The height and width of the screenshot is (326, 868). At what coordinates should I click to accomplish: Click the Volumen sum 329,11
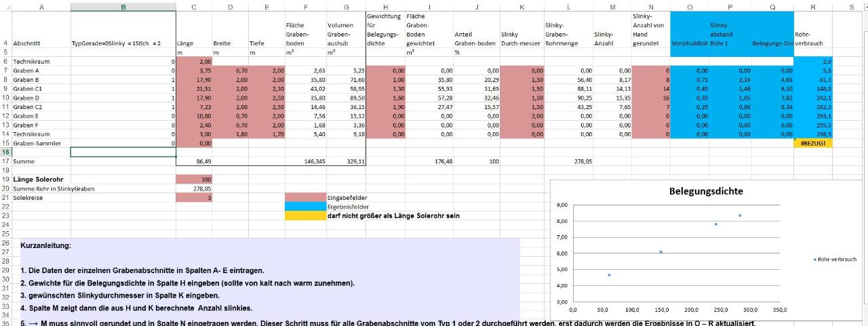point(346,161)
